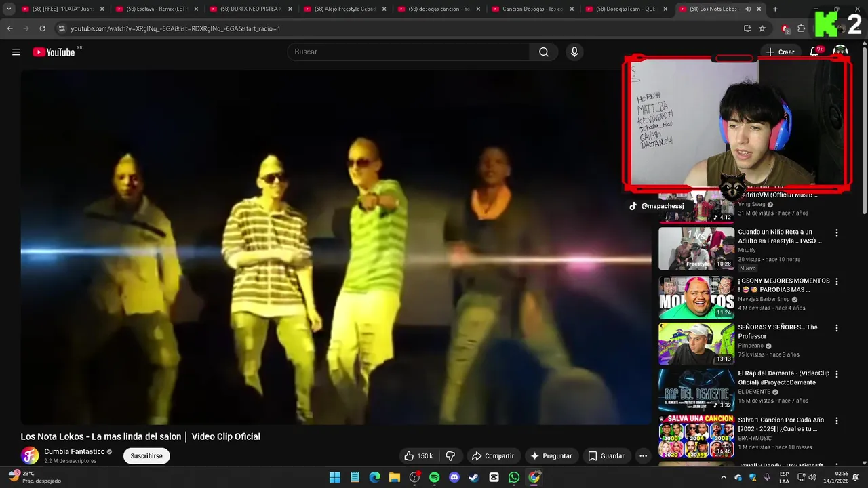This screenshot has width=868, height=488.
Task: Like the video with 150 k likes
Action: 419,456
